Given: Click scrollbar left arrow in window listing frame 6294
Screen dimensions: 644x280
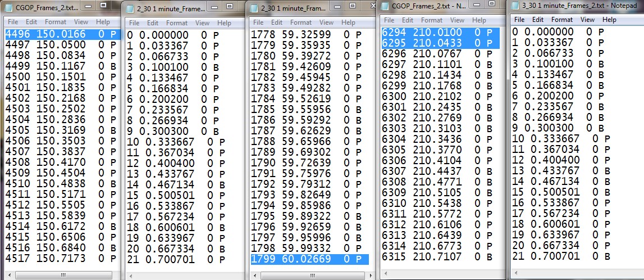Looking at the screenshot, I should [x=386, y=273].
